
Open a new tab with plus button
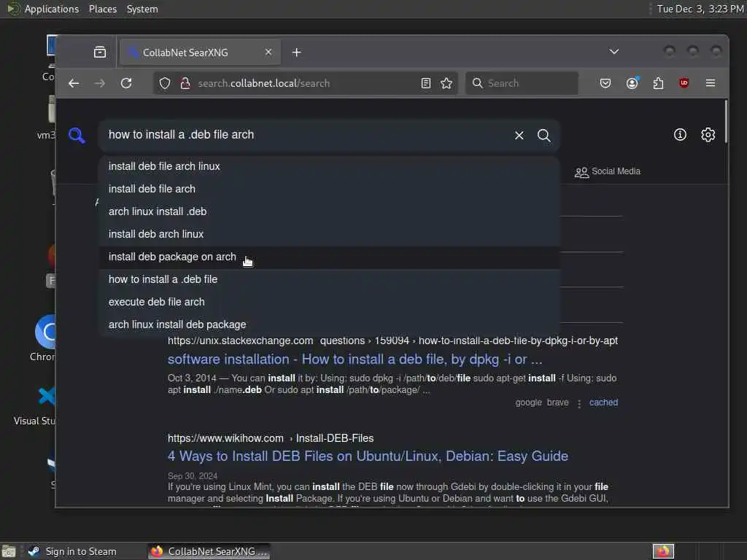(x=296, y=52)
